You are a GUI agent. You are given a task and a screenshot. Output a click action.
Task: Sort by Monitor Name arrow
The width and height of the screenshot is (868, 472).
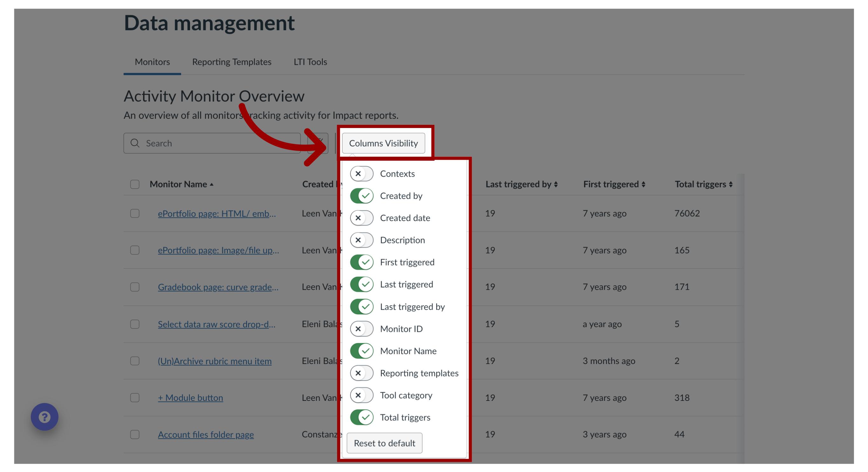[x=212, y=185]
